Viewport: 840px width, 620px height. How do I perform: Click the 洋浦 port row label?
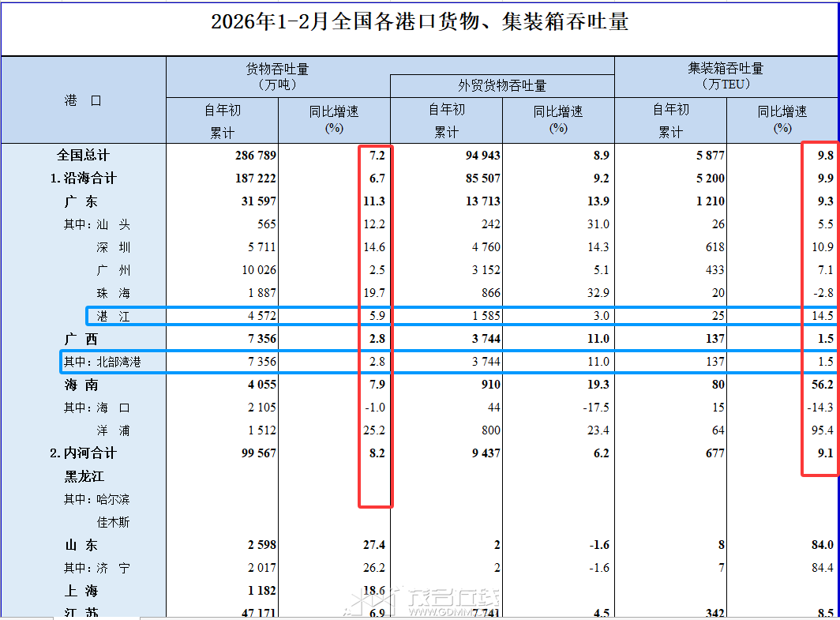(x=114, y=431)
